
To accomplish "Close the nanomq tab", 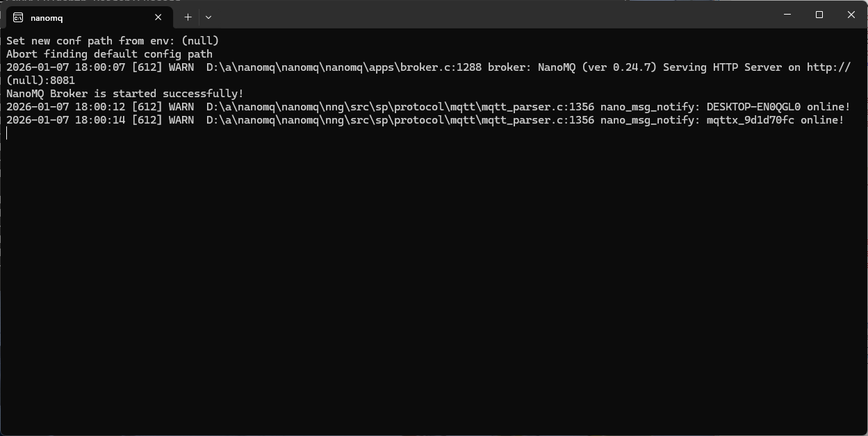I will pyautogui.click(x=158, y=17).
